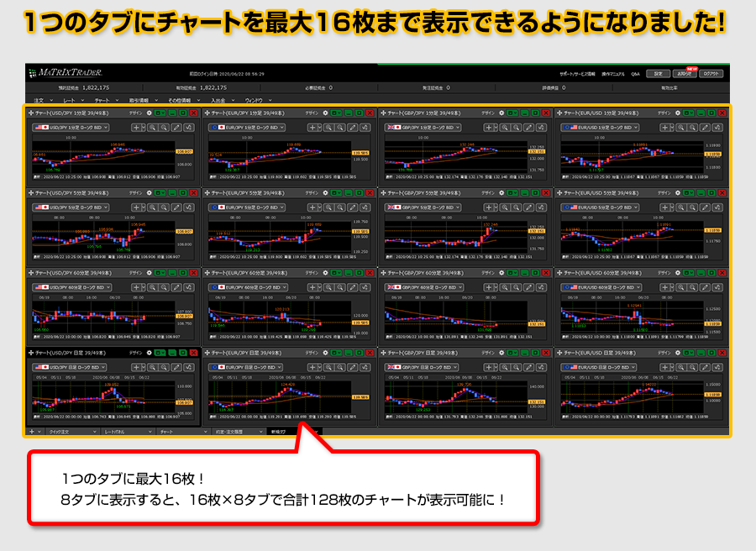The image size is (756, 551).
Task: Open the add-tab plus dropdown at bottom
Action: click(x=35, y=432)
